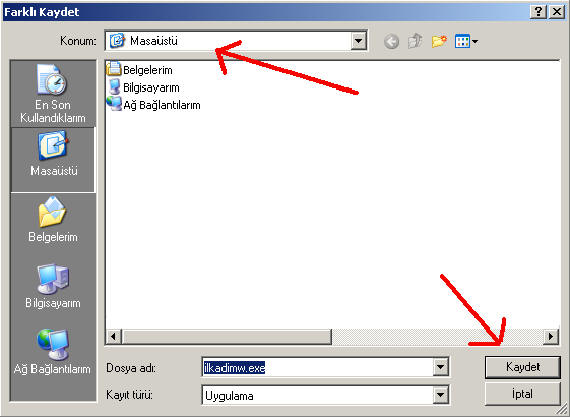Click the İptal button

(x=522, y=394)
